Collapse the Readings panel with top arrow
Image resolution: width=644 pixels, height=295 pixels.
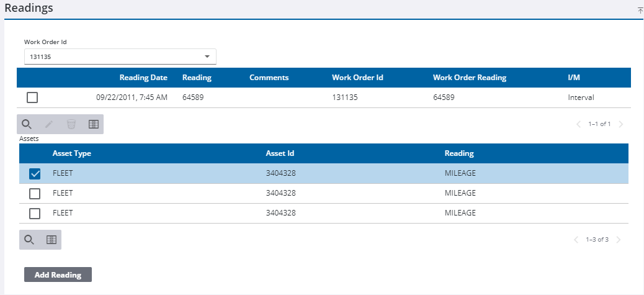[640, 11]
